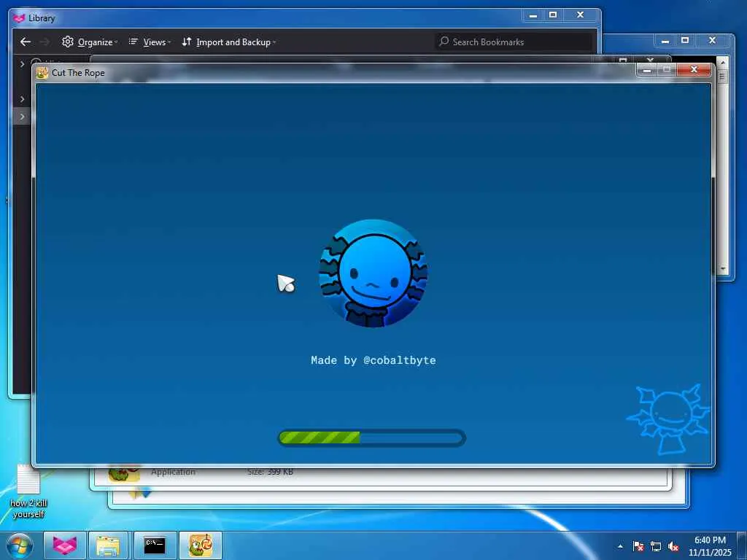Open the Windows Start menu orb
The width and height of the screenshot is (747, 560).
tap(18, 545)
